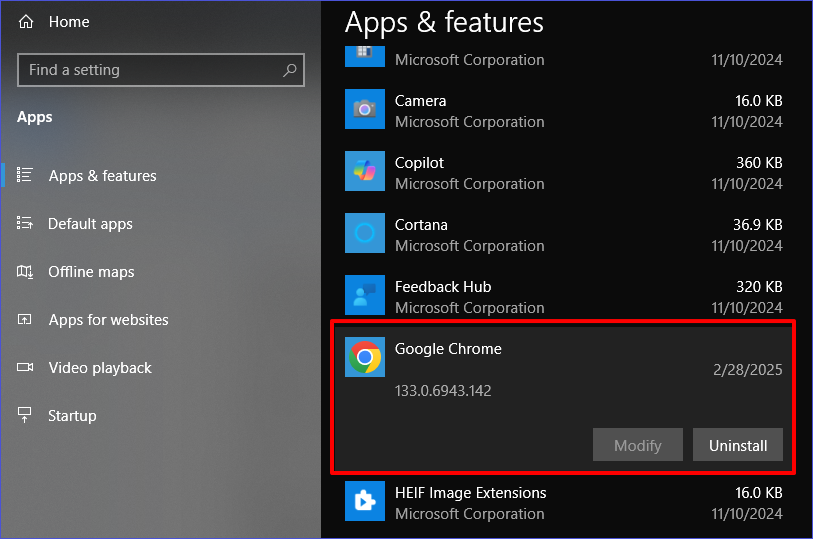This screenshot has width=813, height=539.
Task: Click Microsoft Corporation under Feedback Hub
Action: pos(470,308)
